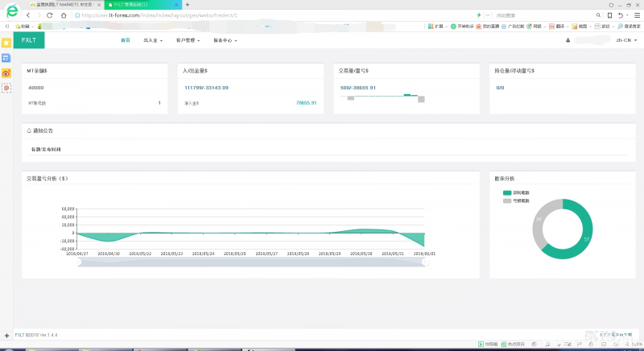The height and width of the screenshot is (351, 644).
Task: Click the 500/-38655.91 trade volume link
Action: point(357,88)
